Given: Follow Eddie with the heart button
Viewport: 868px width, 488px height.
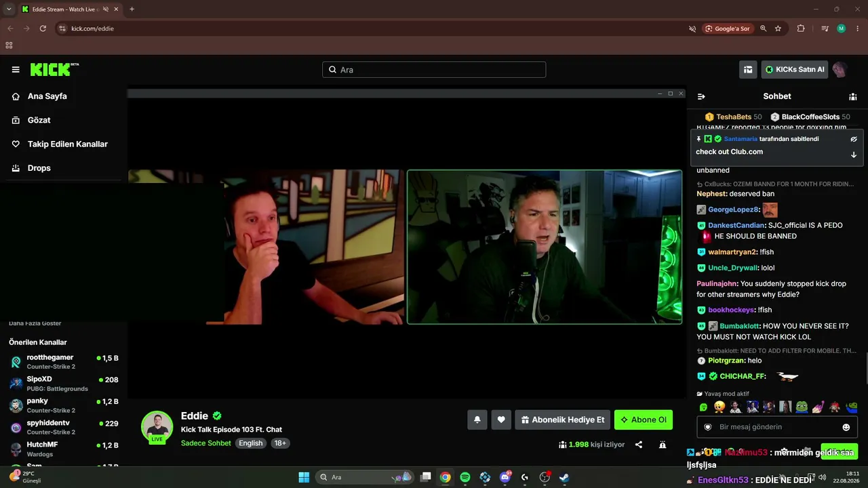Looking at the screenshot, I should (x=501, y=420).
